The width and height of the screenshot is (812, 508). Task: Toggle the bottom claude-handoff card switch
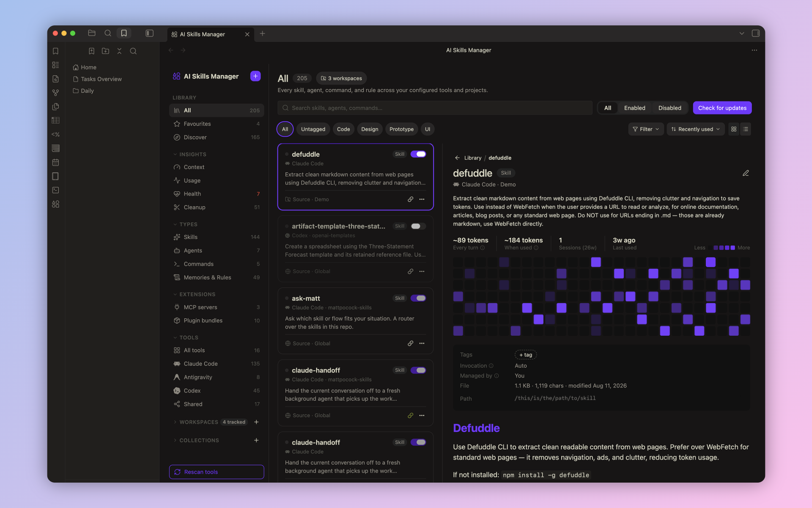tap(418, 442)
